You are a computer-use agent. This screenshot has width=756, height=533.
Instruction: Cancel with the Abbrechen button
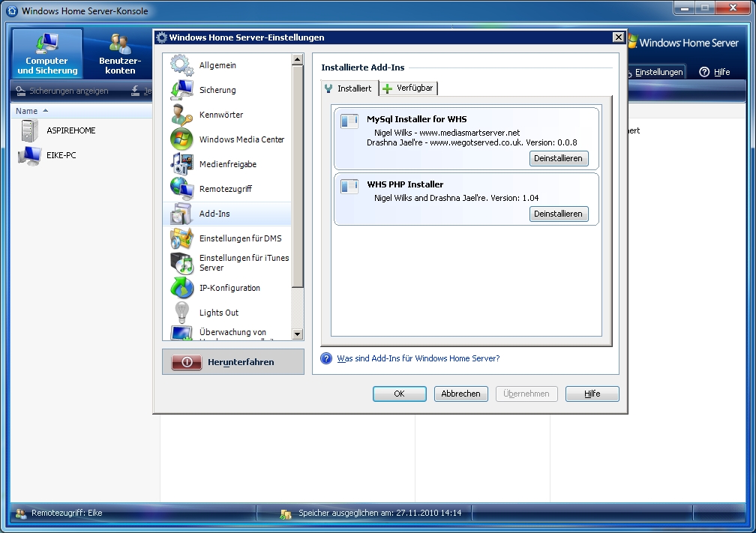(461, 394)
